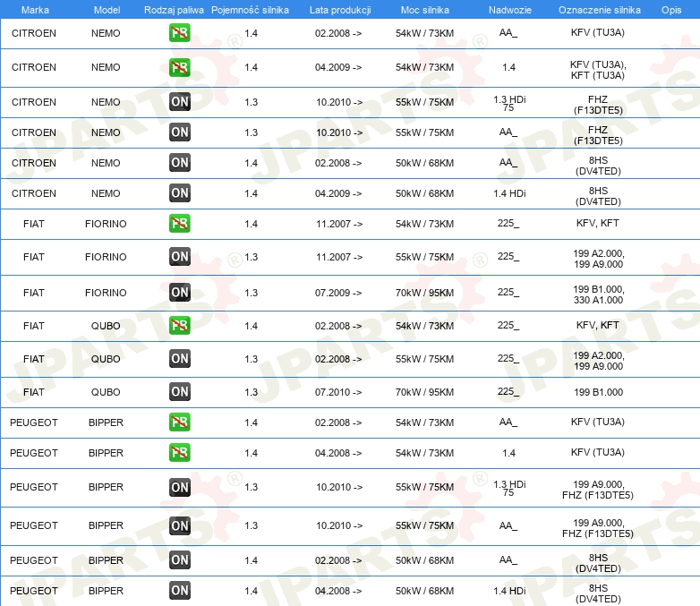Viewport: 700px width, 606px height.
Task: Select engine code '199 B1.000, 330 A1.000'
Action: pyautogui.click(x=598, y=294)
